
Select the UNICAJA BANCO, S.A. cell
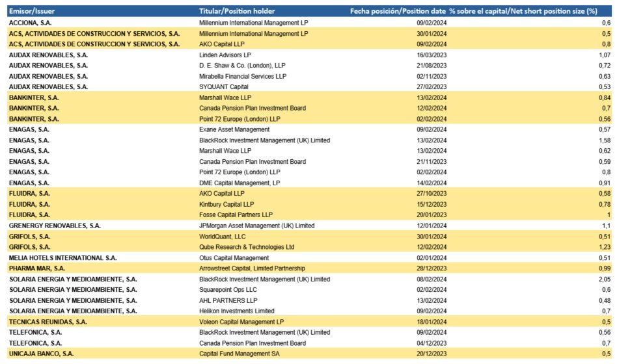[41, 354]
